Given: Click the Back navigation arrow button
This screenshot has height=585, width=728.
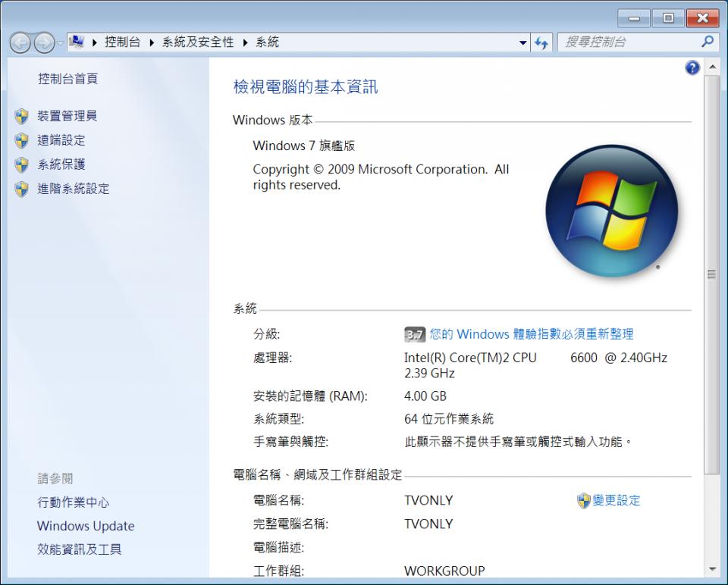Looking at the screenshot, I should (x=20, y=43).
